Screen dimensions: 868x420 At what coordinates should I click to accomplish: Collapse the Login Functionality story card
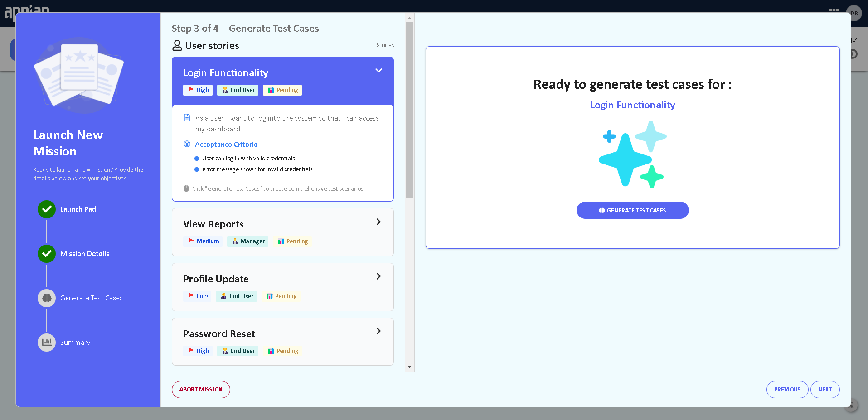[x=378, y=71]
